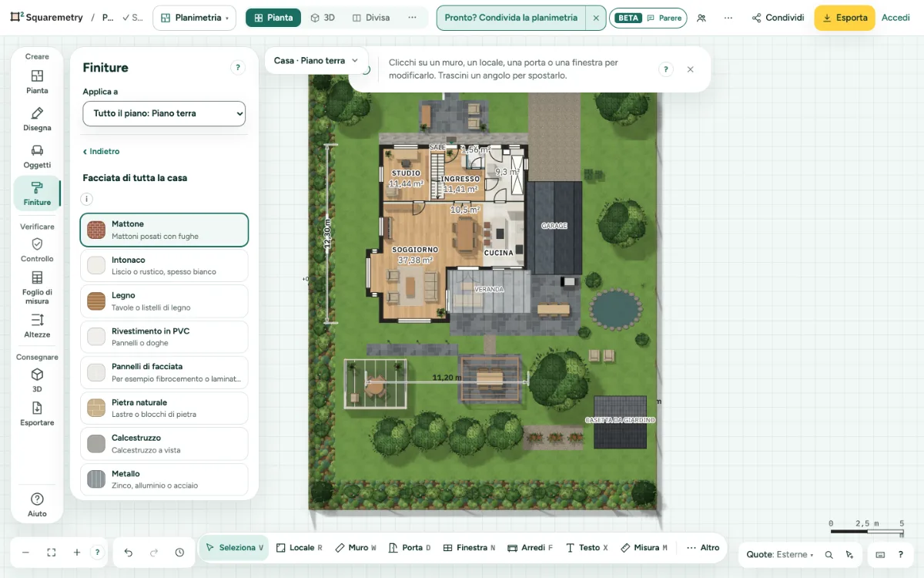Select the Muro wall tool
The height and width of the screenshot is (578, 924).
[x=356, y=548]
